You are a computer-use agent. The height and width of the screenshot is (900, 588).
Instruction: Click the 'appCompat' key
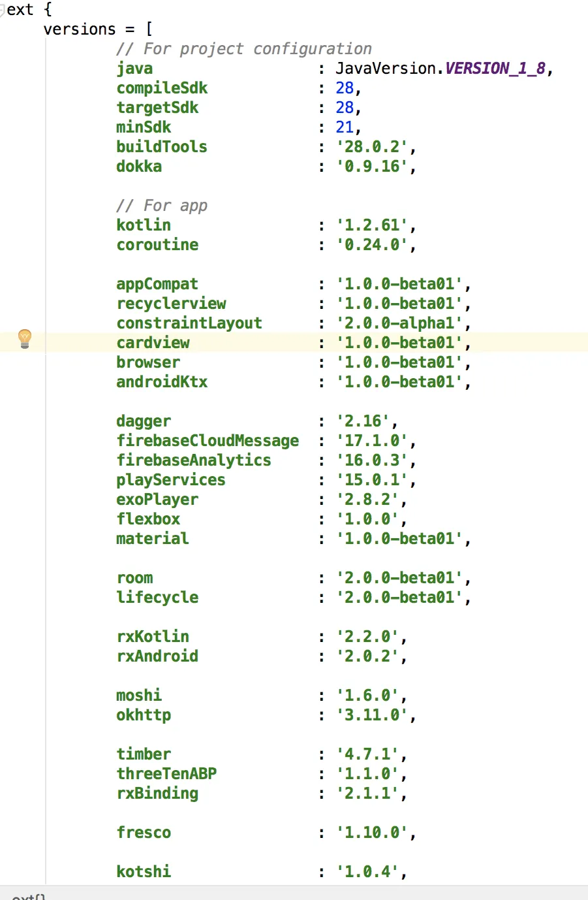tap(157, 284)
